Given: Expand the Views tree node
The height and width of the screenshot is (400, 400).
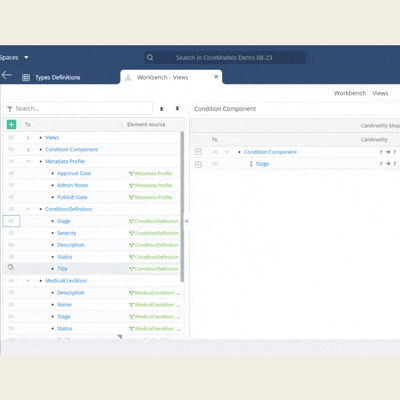Looking at the screenshot, I should [28, 137].
